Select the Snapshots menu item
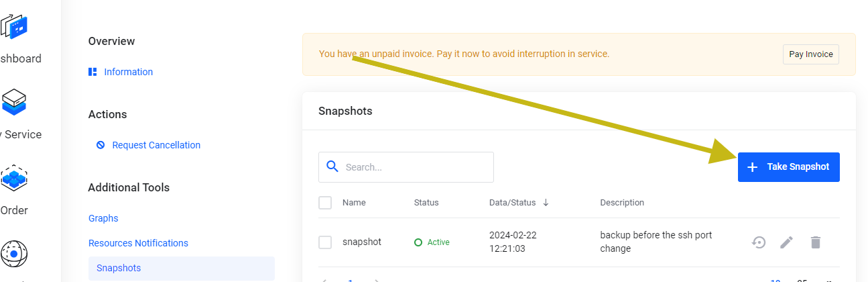Screen dimensions: 868x282 pos(119,268)
